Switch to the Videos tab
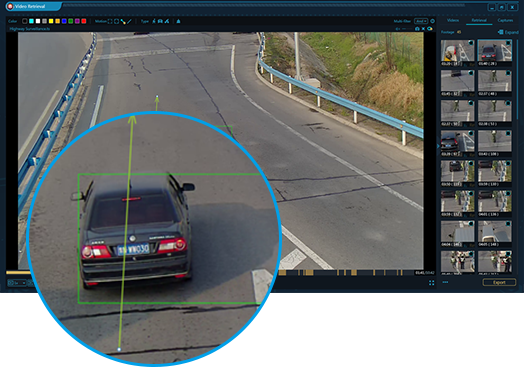524x368 pixels. pyautogui.click(x=453, y=20)
